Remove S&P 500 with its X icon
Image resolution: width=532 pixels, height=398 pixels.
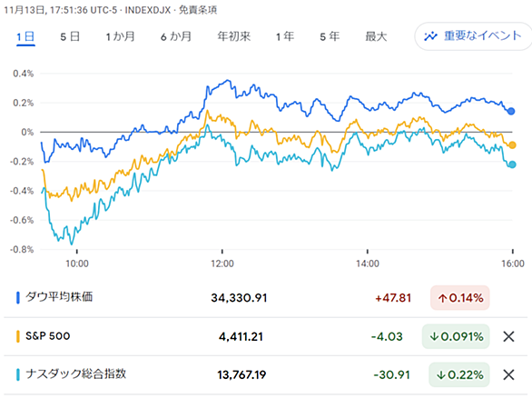tap(509, 336)
